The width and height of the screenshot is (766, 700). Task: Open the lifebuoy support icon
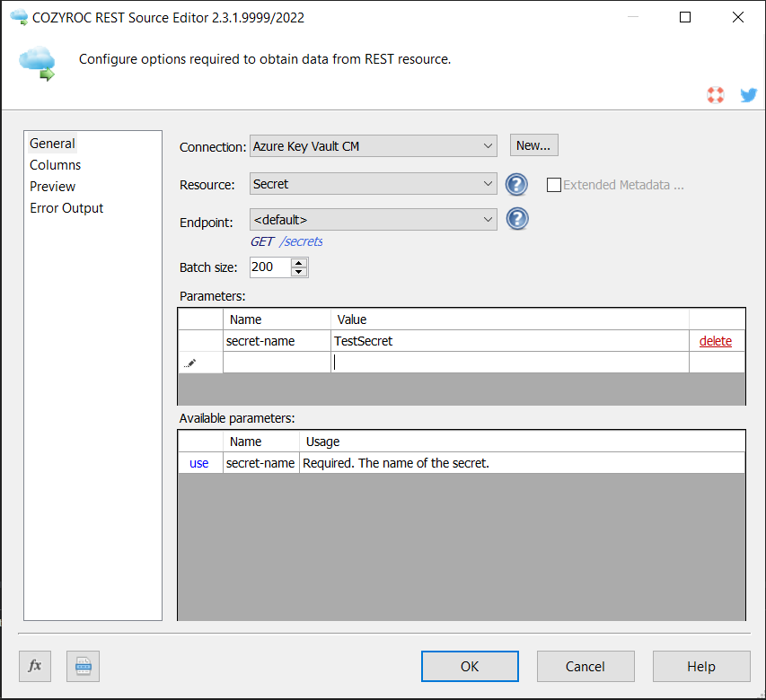[715, 94]
